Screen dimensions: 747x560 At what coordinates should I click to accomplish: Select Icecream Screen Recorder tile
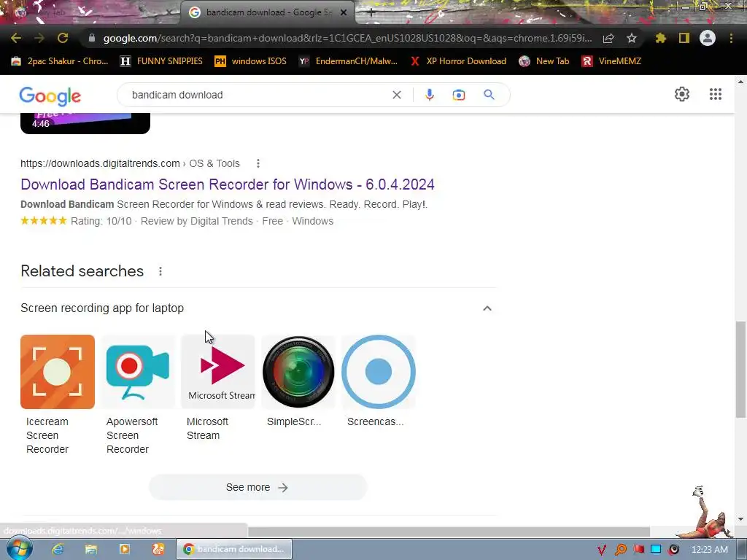pyautogui.click(x=58, y=395)
